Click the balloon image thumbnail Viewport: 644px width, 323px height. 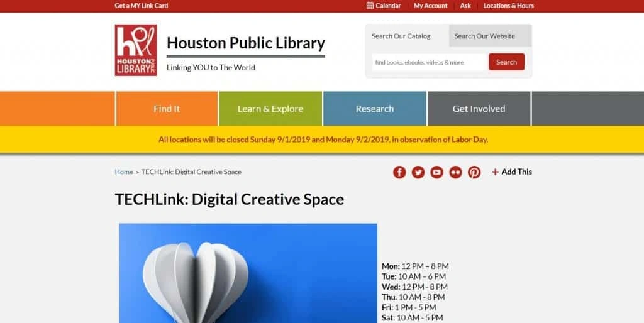pos(248,273)
